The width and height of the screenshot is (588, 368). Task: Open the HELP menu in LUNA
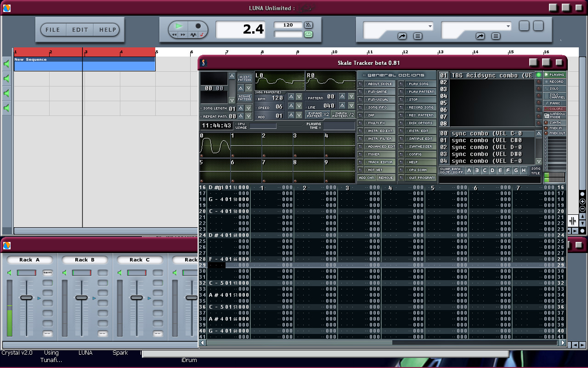coord(107,30)
